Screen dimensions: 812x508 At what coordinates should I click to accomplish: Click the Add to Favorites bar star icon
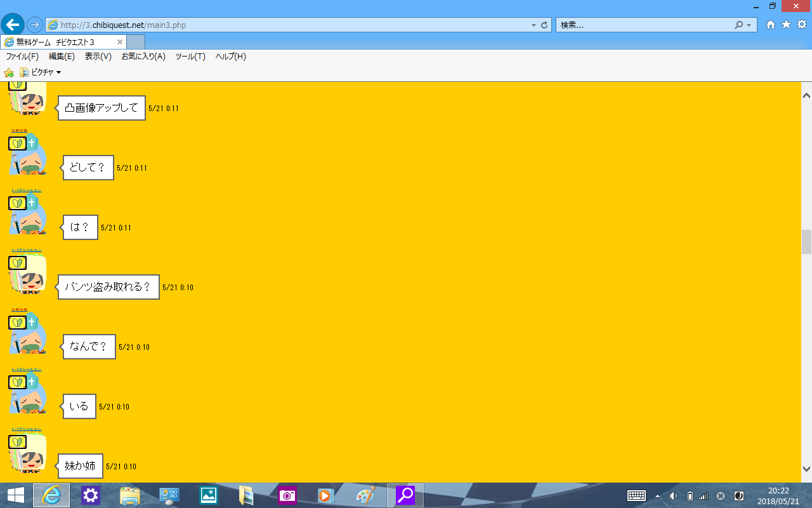click(9, 72)
